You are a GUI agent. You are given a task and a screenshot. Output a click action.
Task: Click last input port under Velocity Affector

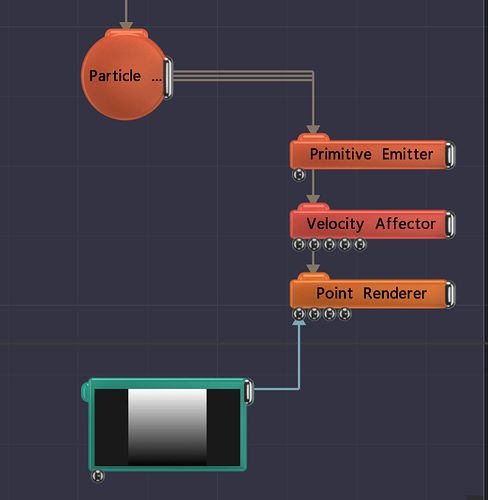click(360, 244)
